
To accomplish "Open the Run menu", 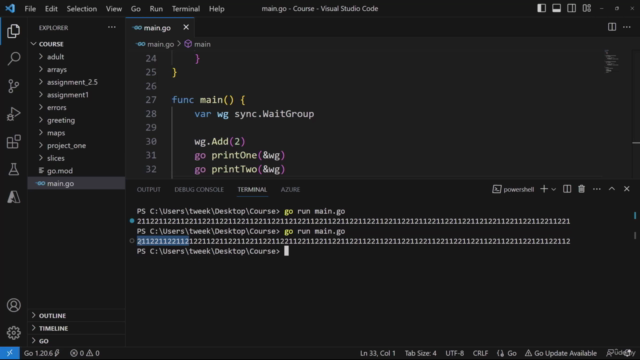I will tap(156, 9).
